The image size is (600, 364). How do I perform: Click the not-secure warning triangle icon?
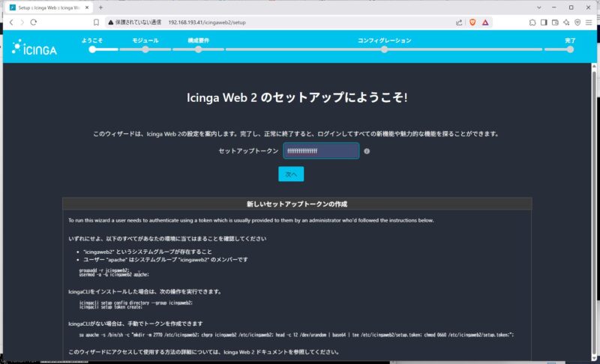coord(110,22)
